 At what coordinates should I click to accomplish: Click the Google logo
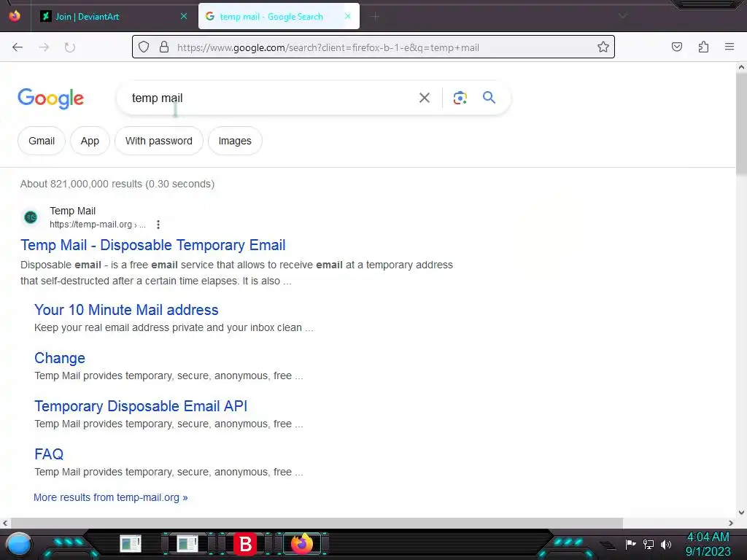pos(51,98)
